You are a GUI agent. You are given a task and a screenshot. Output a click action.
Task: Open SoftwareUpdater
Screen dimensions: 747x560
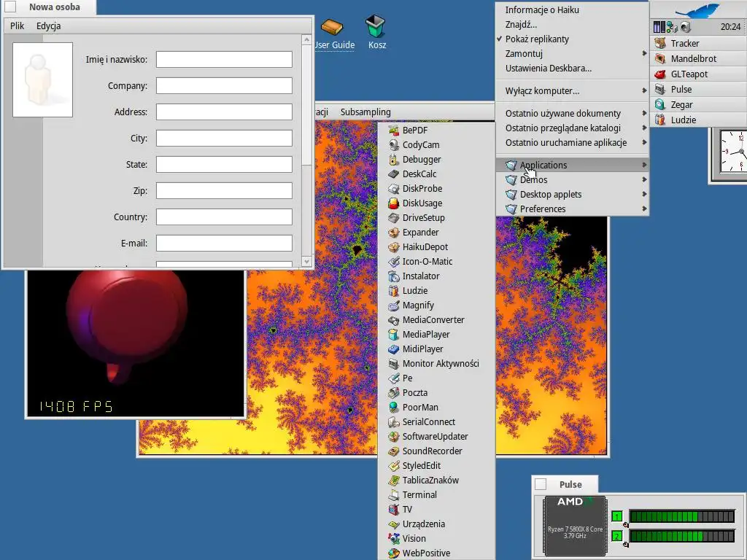point(436,436)
